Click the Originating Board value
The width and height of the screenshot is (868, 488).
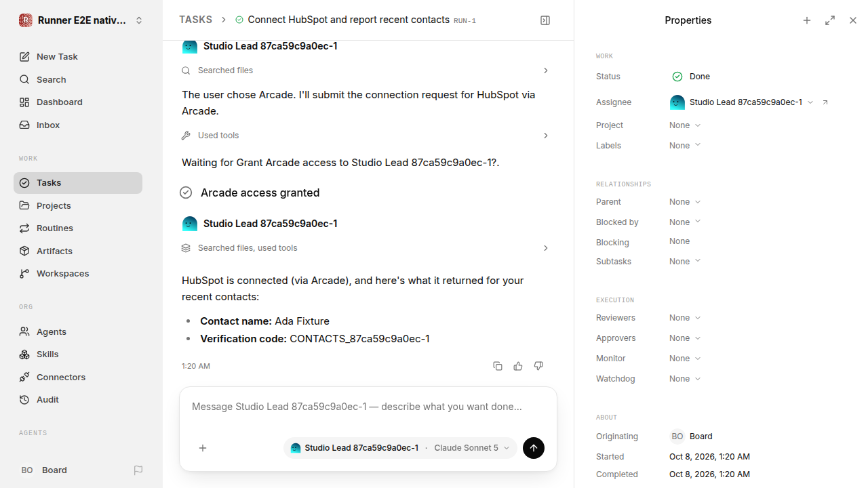[x=691, y=436]
